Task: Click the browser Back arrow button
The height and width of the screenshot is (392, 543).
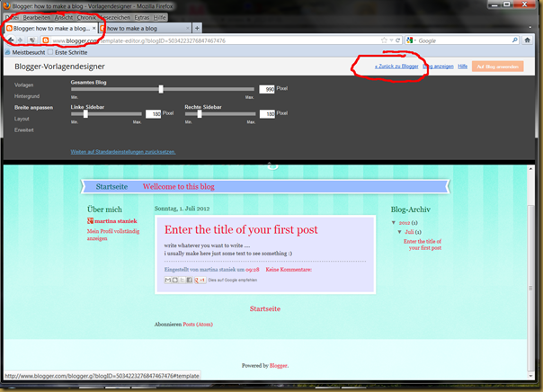Action: (x=11, y=40)
